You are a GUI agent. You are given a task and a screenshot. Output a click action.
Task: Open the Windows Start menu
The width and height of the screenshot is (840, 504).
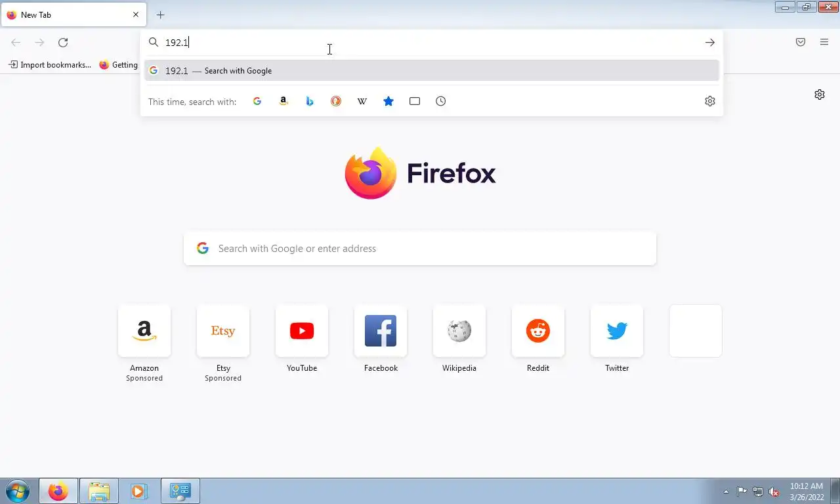tap(18, 491)
